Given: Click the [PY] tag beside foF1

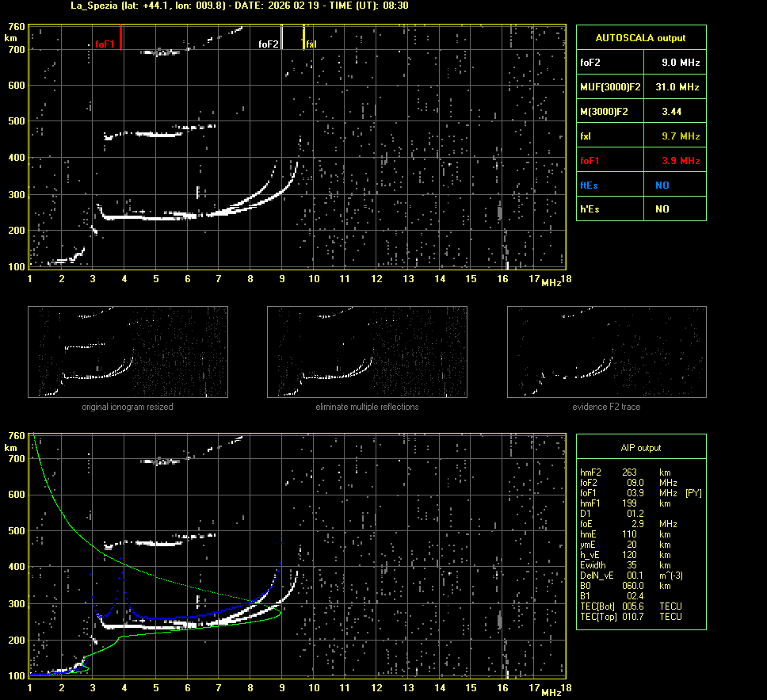Looking at the screenshot, I should [693, 492].
